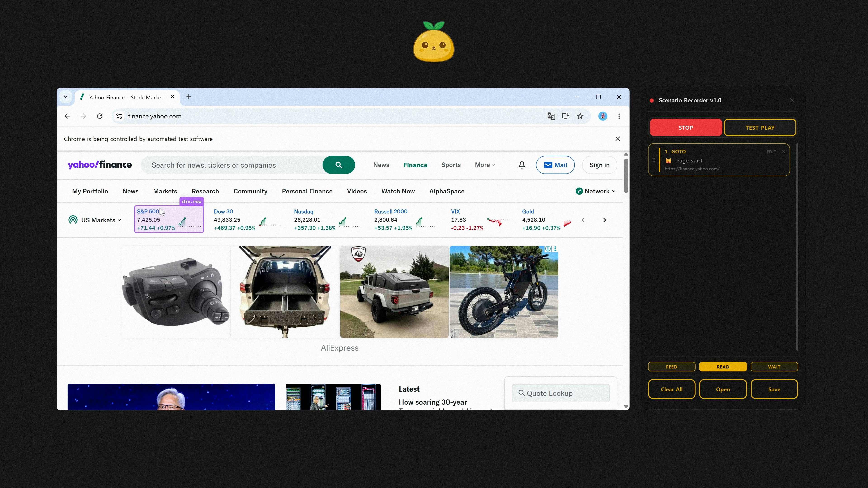
Task: Open the AlphaSpace tab
Action: [447, 191]
